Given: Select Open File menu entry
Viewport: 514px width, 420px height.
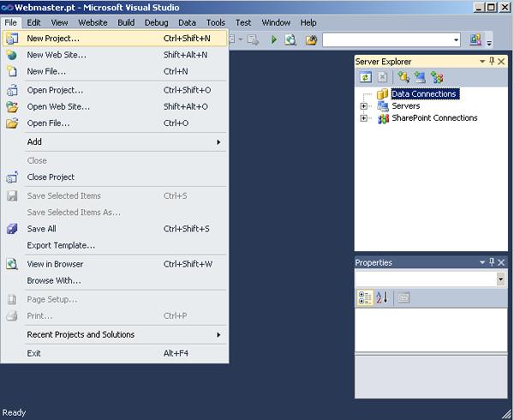Looking at the screenshot, I should [115, 123].
